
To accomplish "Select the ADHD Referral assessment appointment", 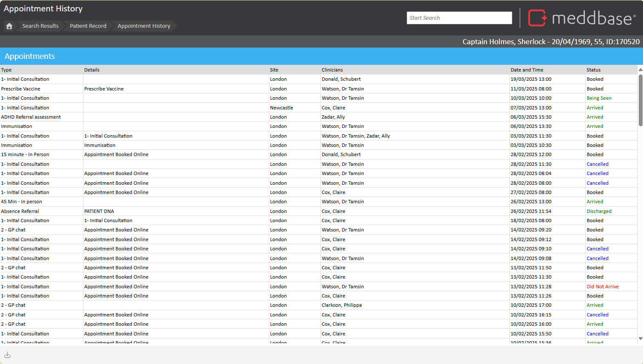I will (x=31, y=117).
